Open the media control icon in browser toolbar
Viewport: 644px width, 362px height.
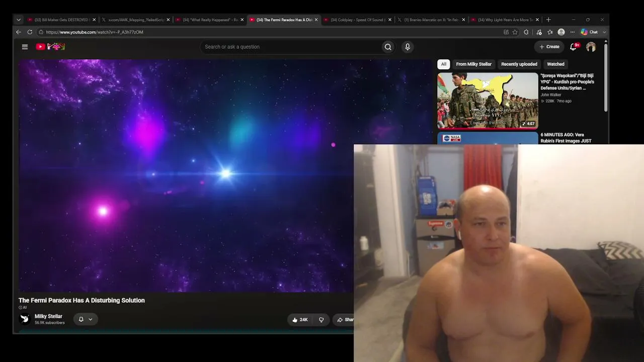coord(539,32)
